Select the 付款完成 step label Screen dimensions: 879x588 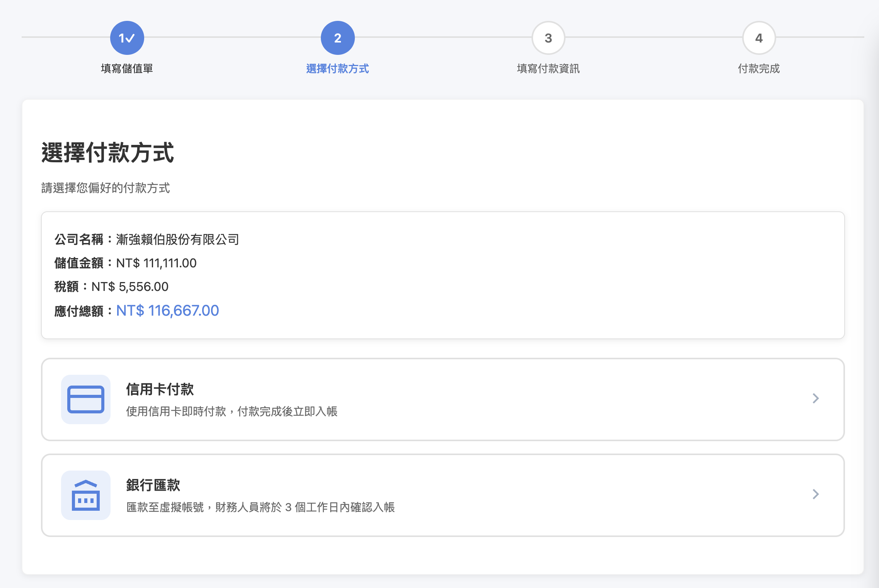(x=759, y=69)
